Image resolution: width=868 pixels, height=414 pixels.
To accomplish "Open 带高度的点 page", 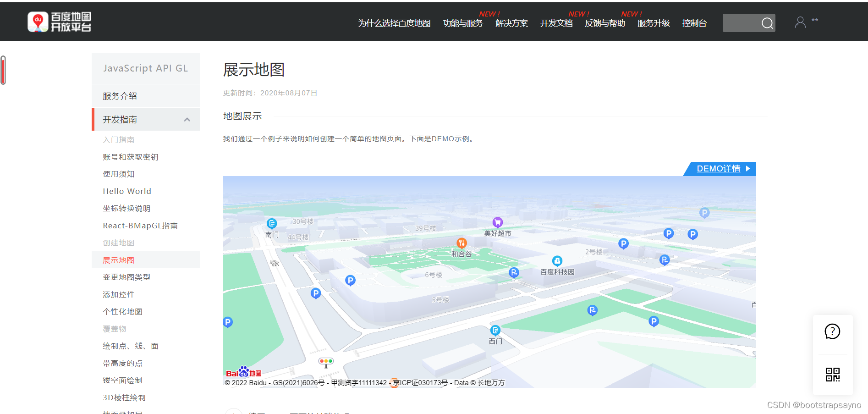I will point(122,363).
